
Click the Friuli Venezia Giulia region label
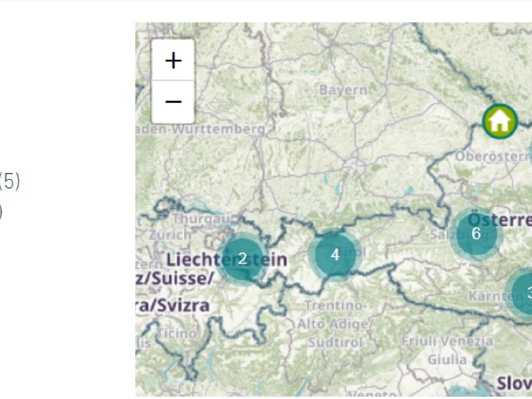pos(447,350)
